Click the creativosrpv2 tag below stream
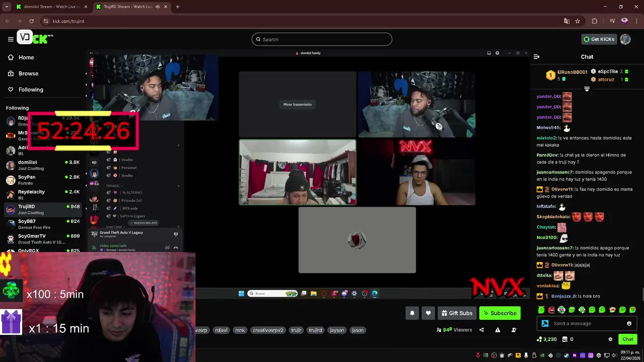 [268, 330]
